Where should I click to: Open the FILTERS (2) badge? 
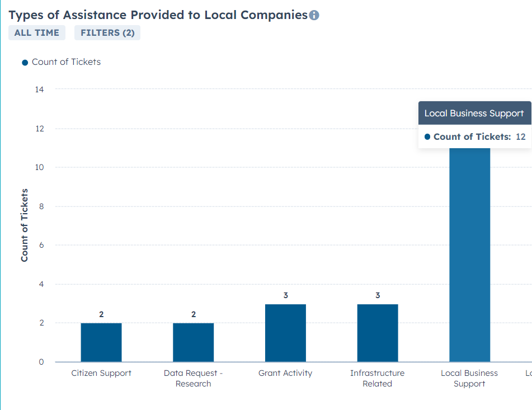coord(107,32)
